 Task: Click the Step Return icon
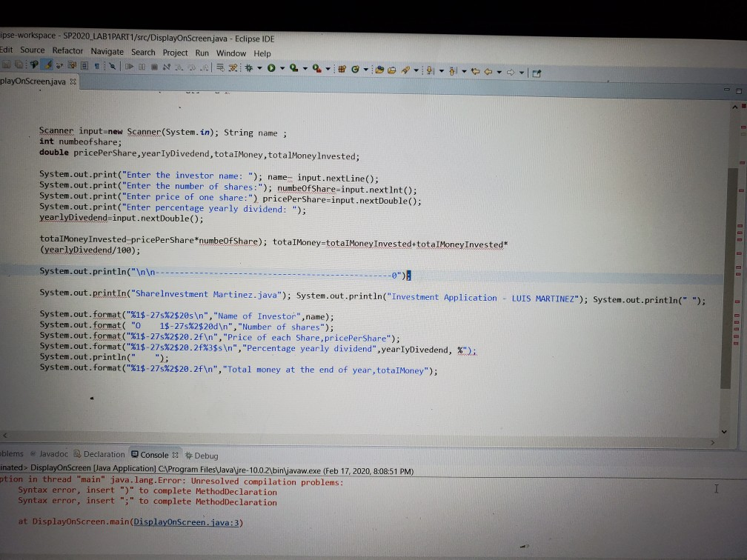pyautogui.click(x=205, y=68)
